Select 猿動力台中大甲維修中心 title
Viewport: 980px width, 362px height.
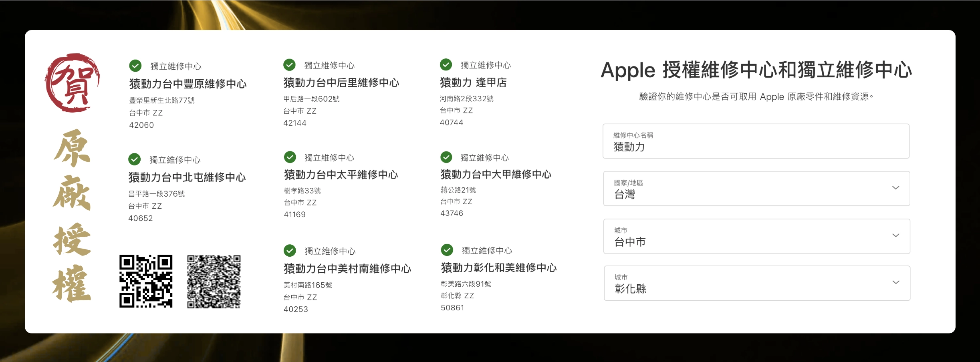pyautogui.click(x=496, y=174)
